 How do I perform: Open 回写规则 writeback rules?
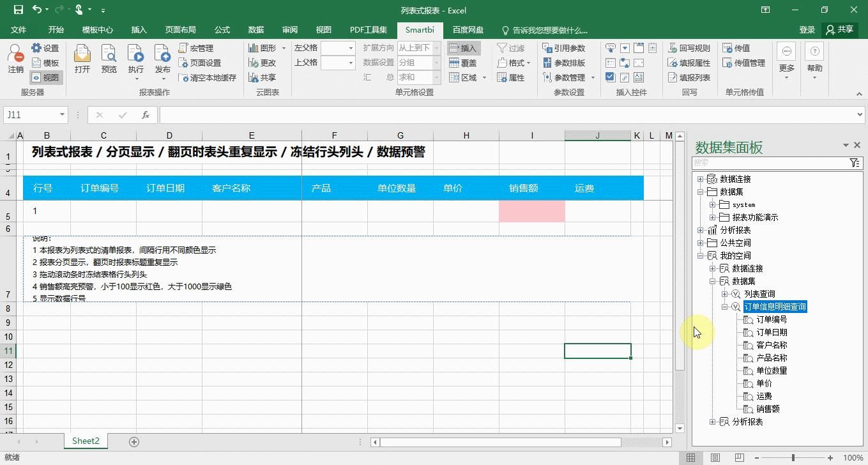coord(689,48)
